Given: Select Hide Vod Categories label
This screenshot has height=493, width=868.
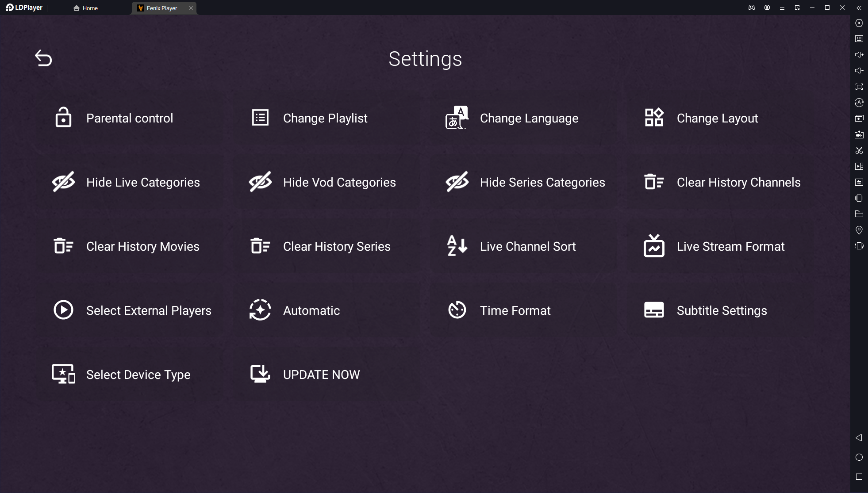Looking at the screenshot, I should 339,182.
